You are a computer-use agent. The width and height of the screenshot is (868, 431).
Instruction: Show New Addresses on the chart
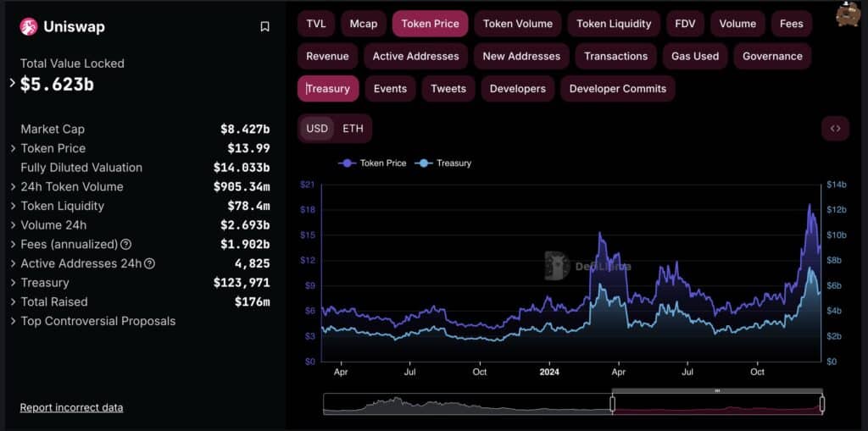[521, 57]
